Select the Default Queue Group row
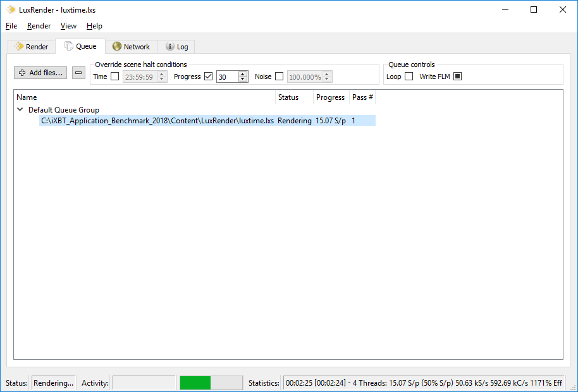 click(x=64, y=110)
